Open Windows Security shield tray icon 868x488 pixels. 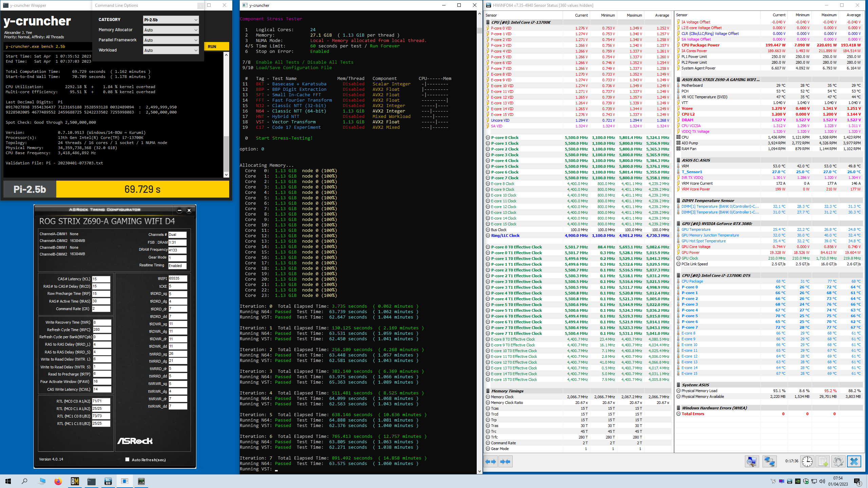tap(806, 481)
